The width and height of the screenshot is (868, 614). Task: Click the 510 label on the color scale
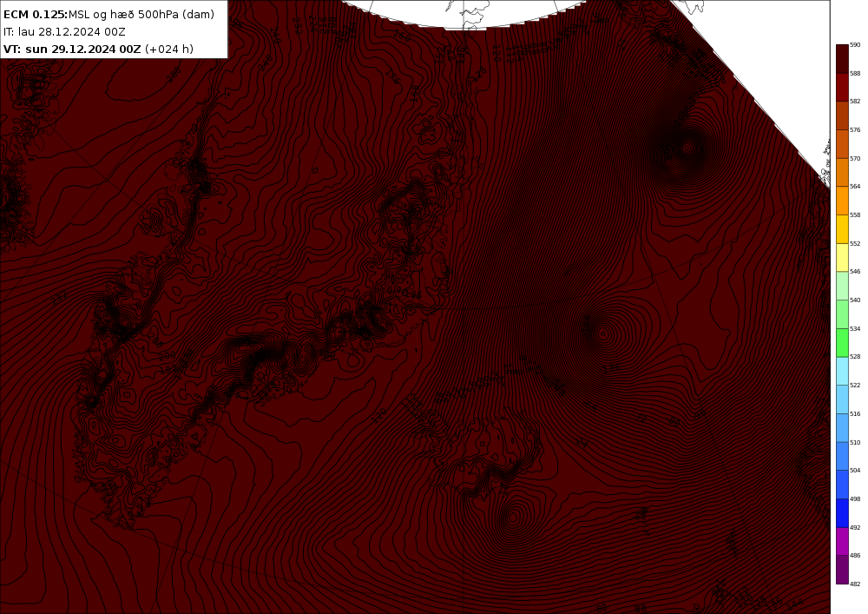tap(855, 442)
